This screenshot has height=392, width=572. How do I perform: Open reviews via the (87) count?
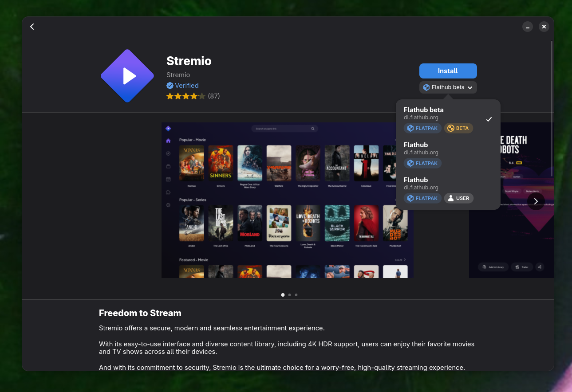point(213,96)
